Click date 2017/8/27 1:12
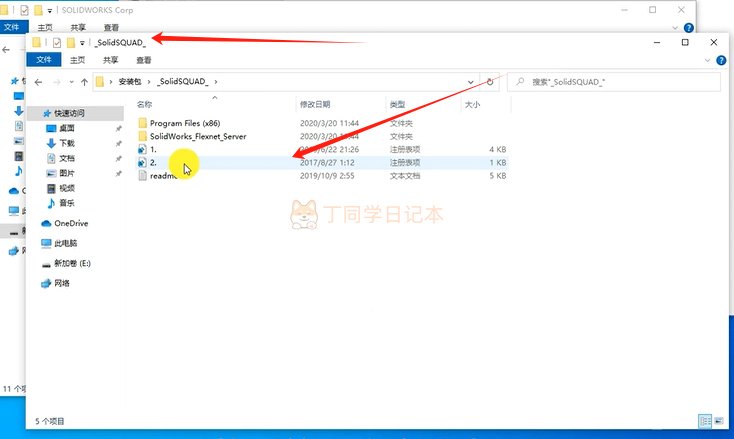Image resolution: width=734 pixels, height=439 pixels. (x=327, y=162)
